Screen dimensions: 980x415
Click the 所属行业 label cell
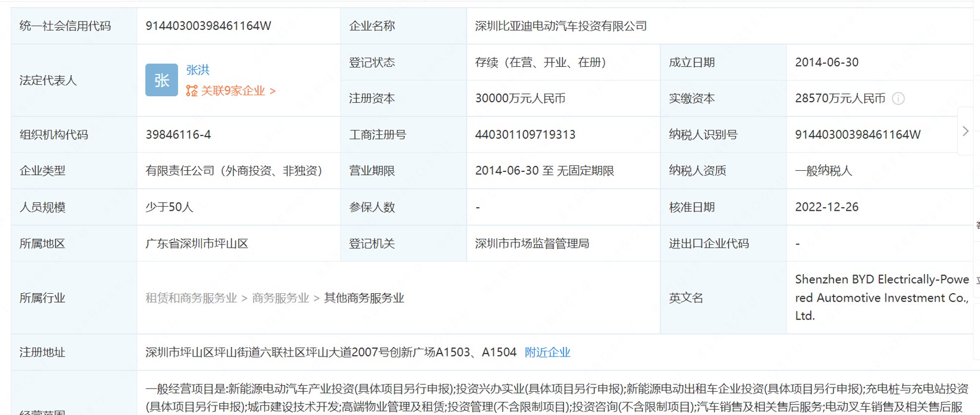tap(74, 298)
